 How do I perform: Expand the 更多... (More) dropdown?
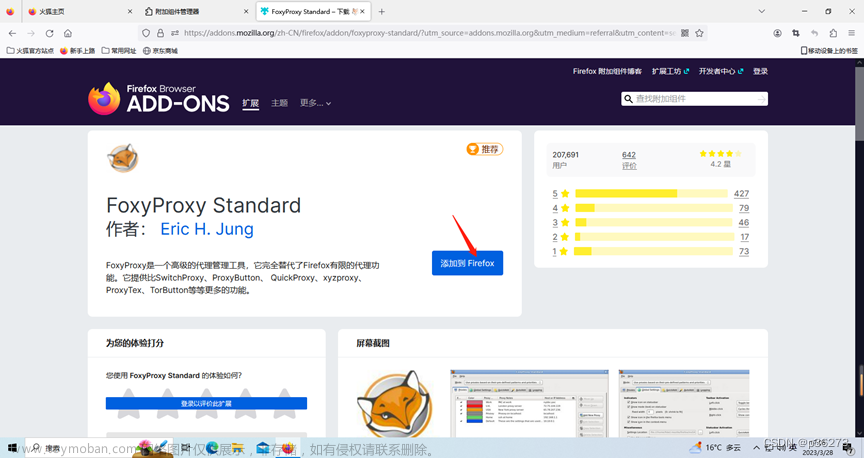(x=315, y=103)
